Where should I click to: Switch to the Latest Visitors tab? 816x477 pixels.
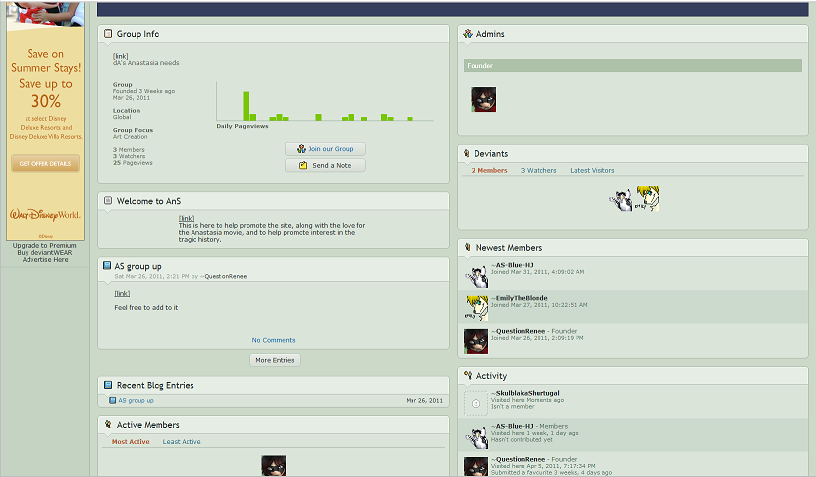point(592,170)
